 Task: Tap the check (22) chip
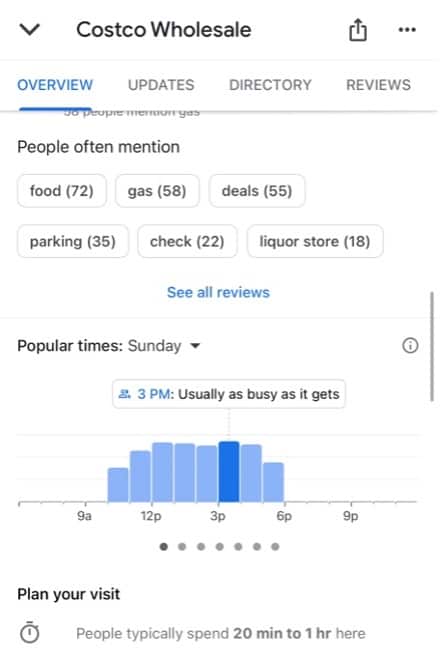pyautogui.click(x=187, y=241)
